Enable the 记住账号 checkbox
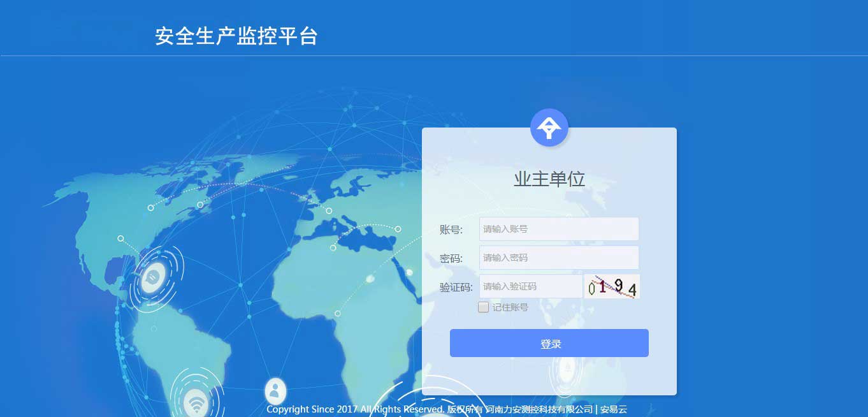Viewport: 868px width, 417px height. point(484,307)
